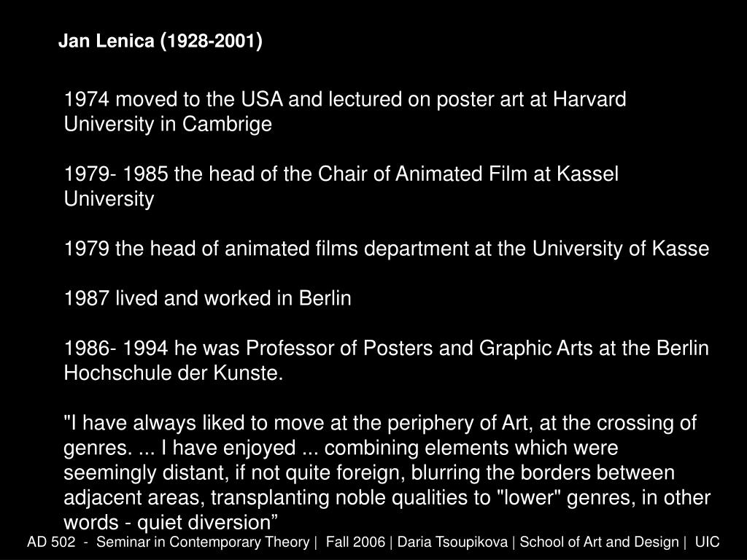Click the name "Daria Tsoupikova" in the footer

click(x=452, y=542)
